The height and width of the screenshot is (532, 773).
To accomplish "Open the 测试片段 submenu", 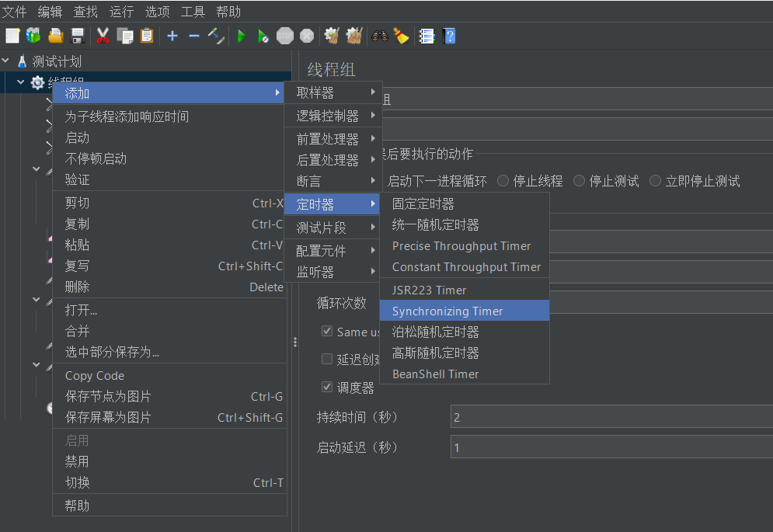I will point(333,228).
